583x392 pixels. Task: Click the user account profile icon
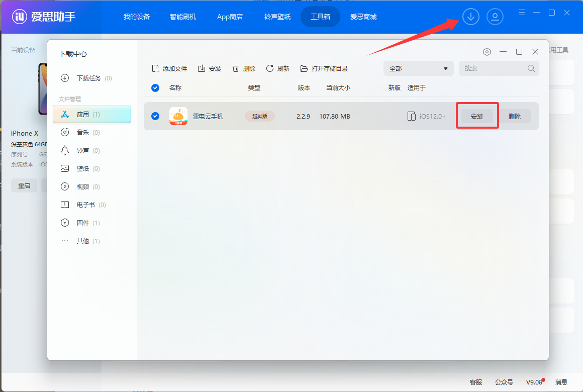tap(495, 17)
